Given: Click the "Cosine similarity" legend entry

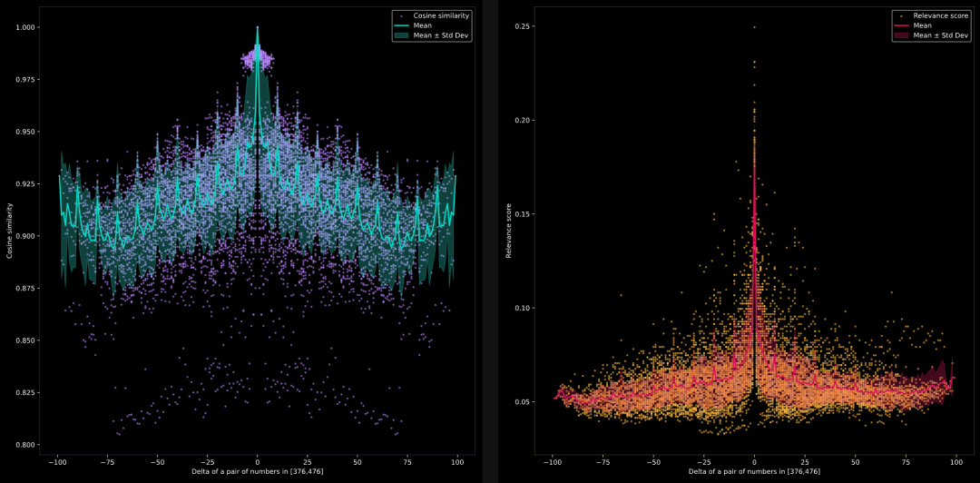Looking at the screenshot, I should pos(440,16).
